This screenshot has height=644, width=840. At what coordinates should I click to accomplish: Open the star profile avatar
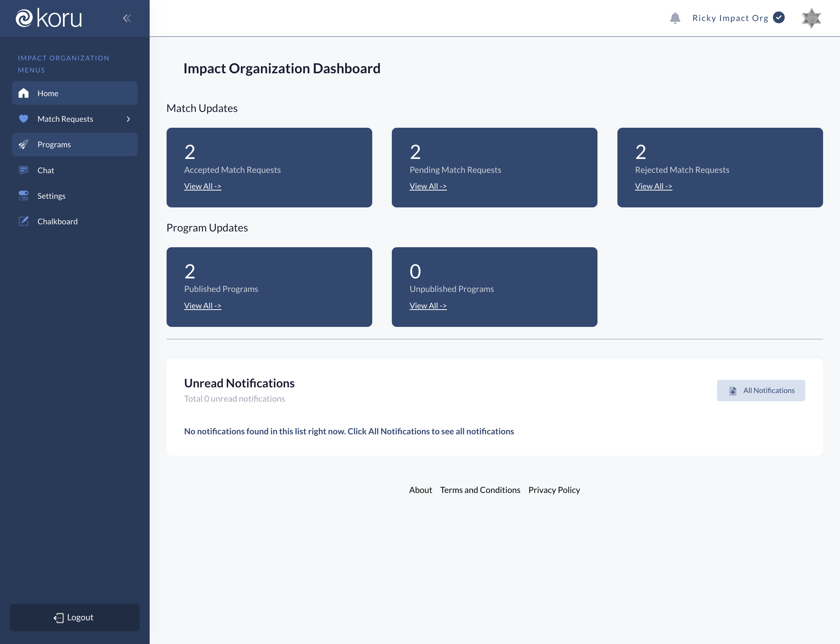coord(811,18)
